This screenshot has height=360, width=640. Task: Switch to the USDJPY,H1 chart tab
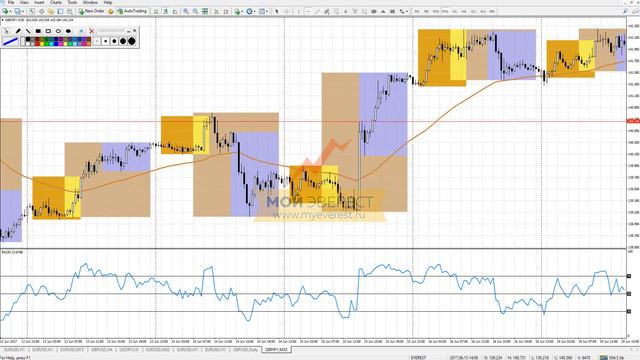point(129,350)
